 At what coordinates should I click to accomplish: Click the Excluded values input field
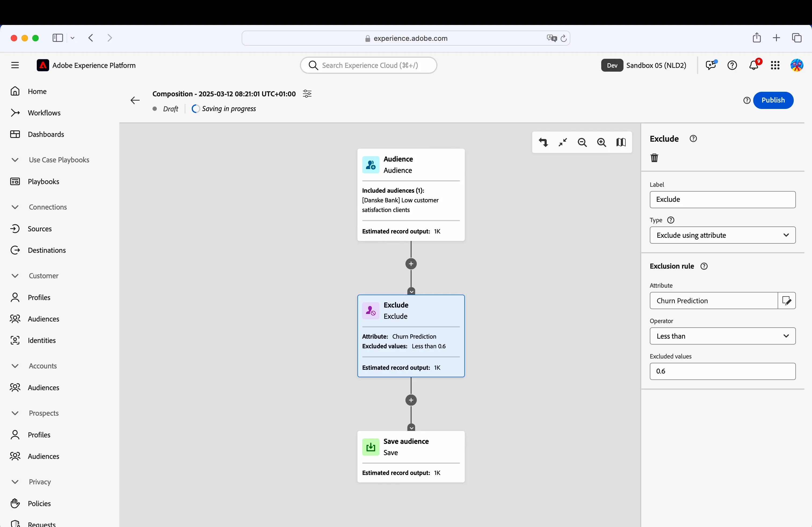pos(723,372)
